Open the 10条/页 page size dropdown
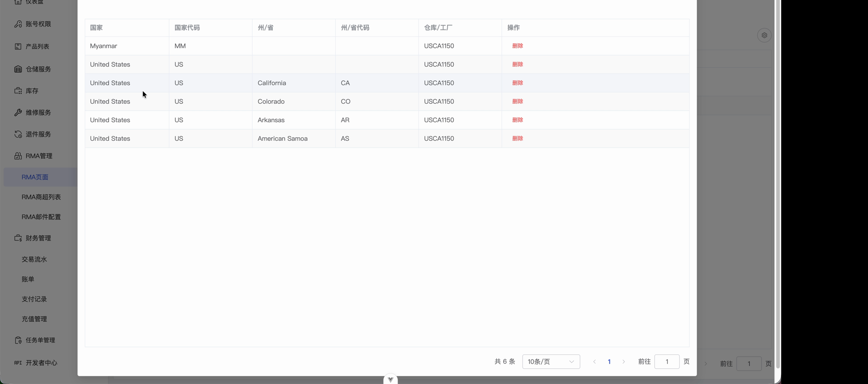 click(x=551, y=362)
